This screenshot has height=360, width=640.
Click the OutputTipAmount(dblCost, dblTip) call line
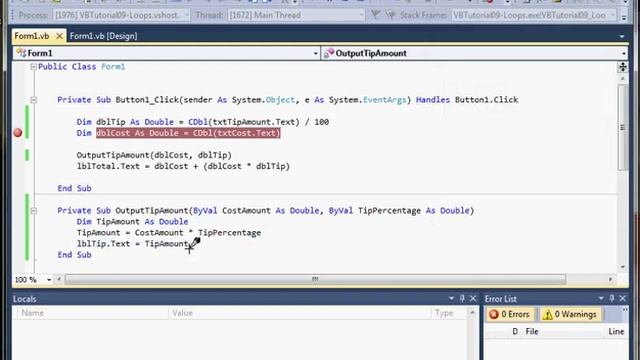click(154, 155)
